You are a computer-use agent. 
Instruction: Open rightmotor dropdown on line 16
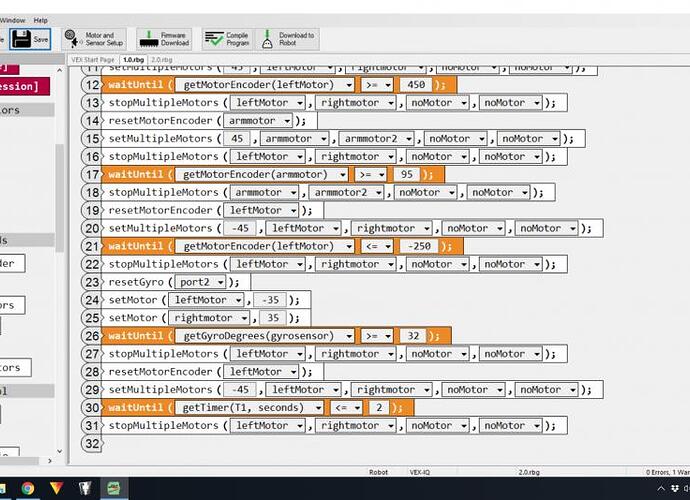[x=355, y=156]
